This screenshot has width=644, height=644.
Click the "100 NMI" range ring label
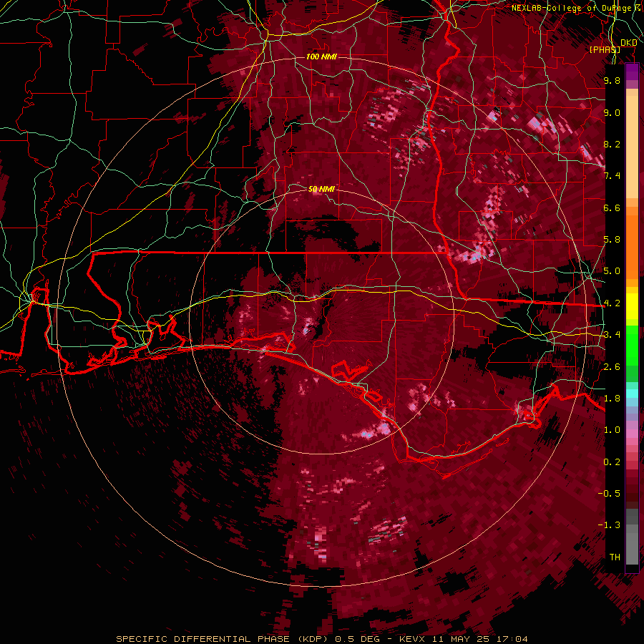pyautogui.click(x=321, y=57)
